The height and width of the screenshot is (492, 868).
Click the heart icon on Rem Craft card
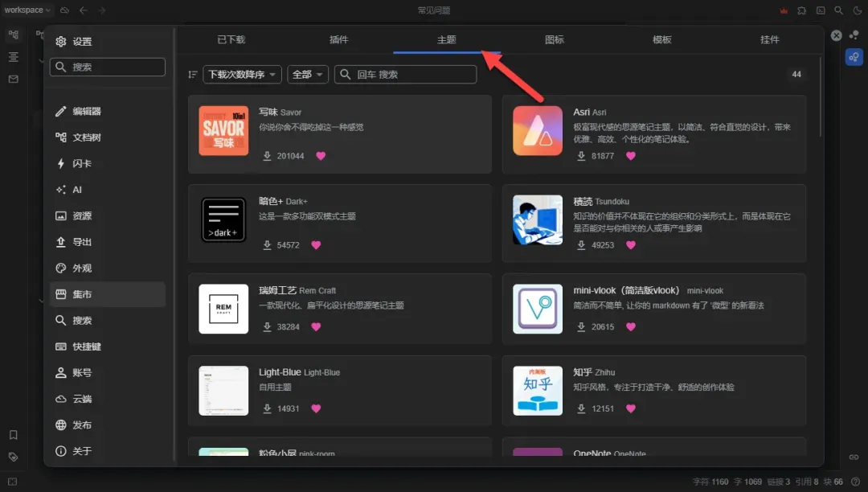[x=316, y=327]
